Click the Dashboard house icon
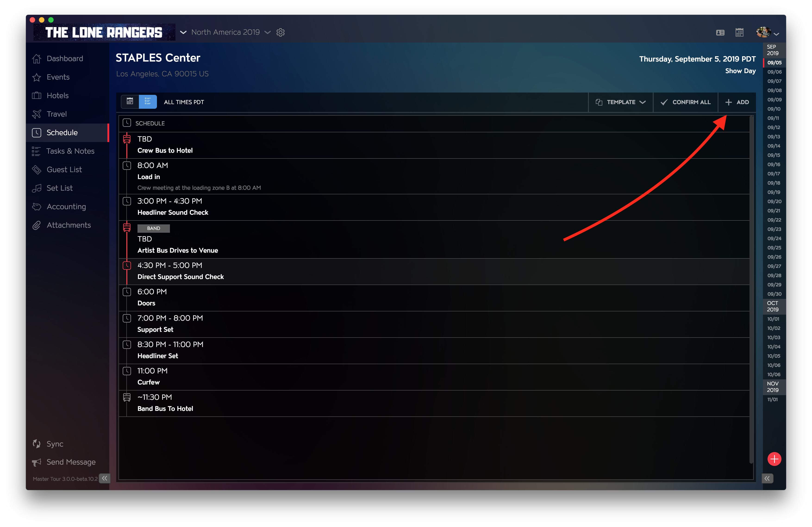Image resolution: width=812 pixels, height=527 pixels. coord(37,59)
